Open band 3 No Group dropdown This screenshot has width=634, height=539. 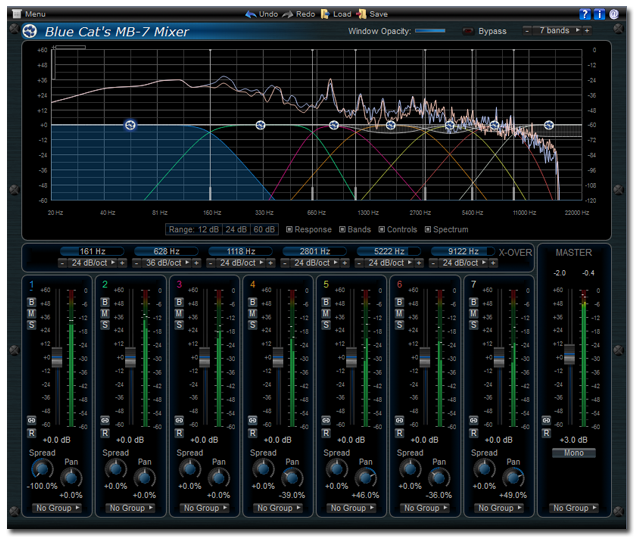click(x=204, y=508)
